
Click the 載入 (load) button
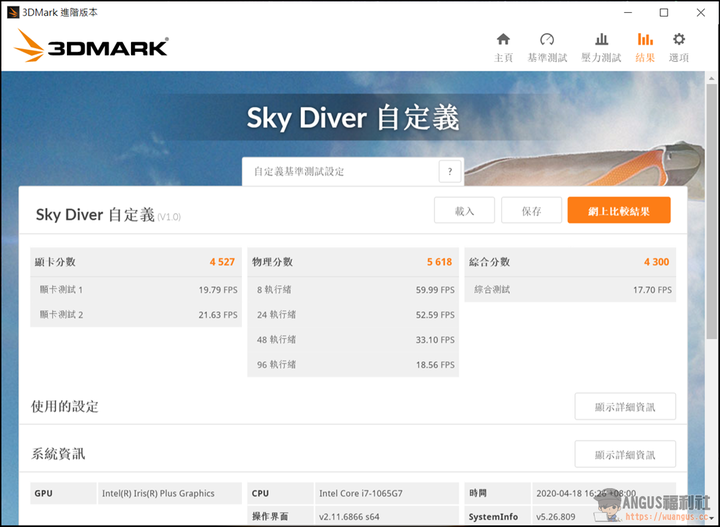[x=464, y=211]
